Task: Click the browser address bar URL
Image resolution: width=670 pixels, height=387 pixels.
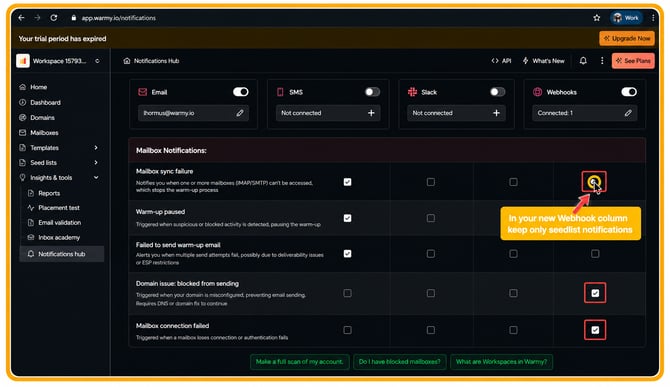Action: [x=119, y=18]
